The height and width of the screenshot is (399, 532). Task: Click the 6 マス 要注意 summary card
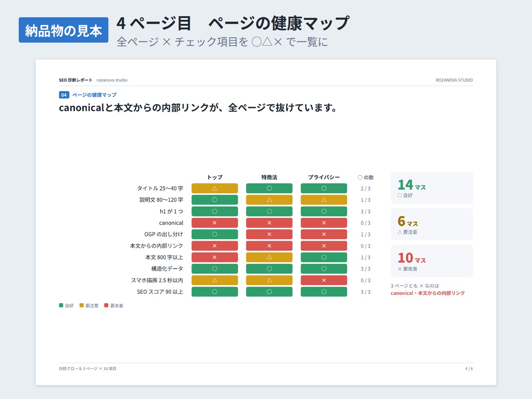click(x=432, y=224)
